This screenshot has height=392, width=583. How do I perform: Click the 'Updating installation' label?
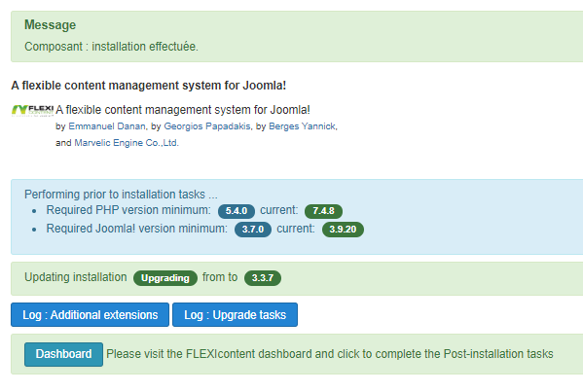(x=76, y=277)
